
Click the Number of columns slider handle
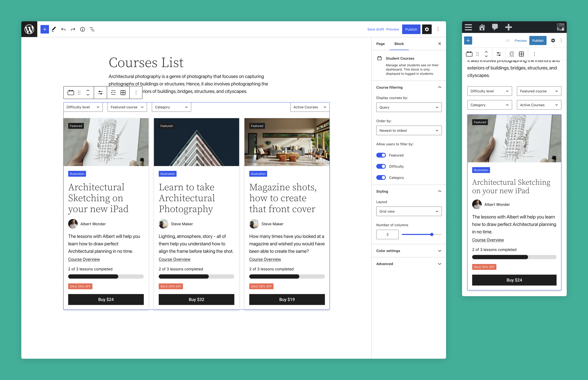[x=432, y=234]
